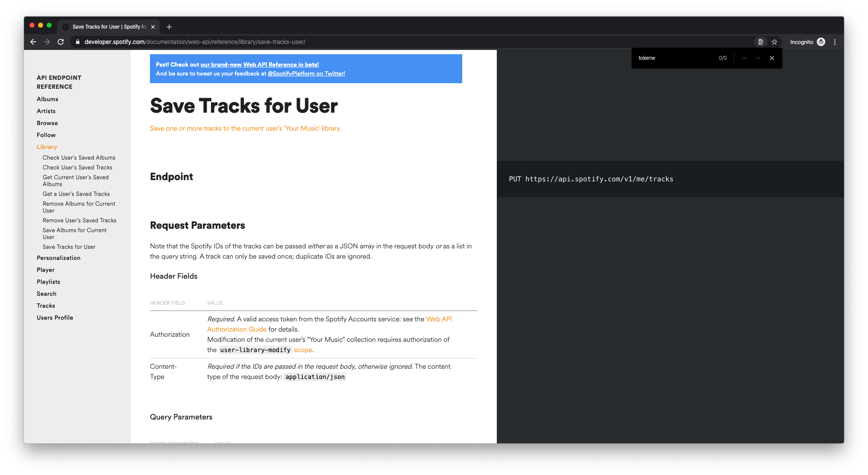Click the Header Fields subheading
Viewport: 868px width, 475px height.
(174, 276)
